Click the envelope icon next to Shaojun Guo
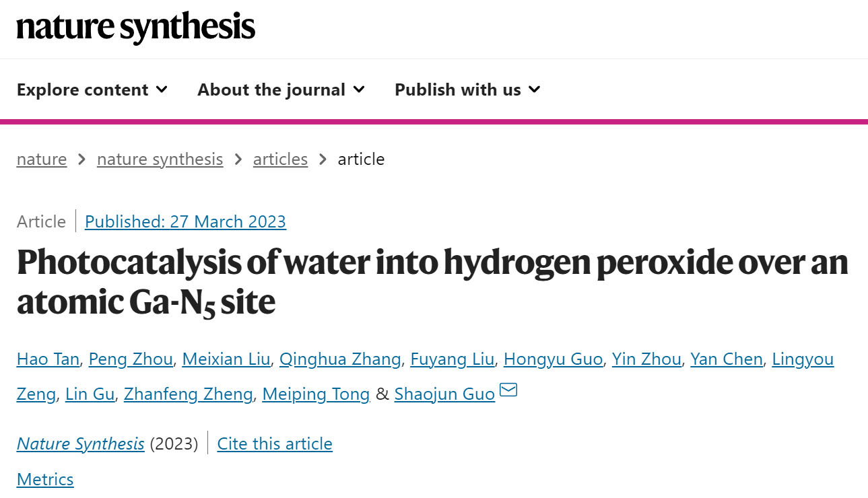The image size is (868, 498). coord(508,390)
